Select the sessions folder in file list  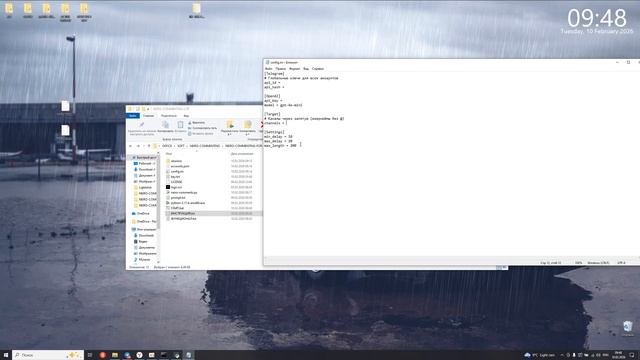pyautogui.click(x=176, y=161)
